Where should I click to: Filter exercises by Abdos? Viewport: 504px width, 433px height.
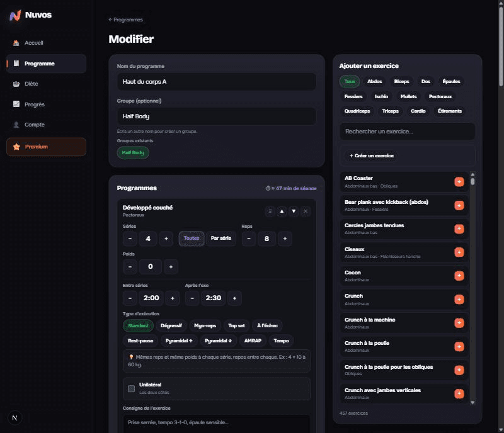375,82
